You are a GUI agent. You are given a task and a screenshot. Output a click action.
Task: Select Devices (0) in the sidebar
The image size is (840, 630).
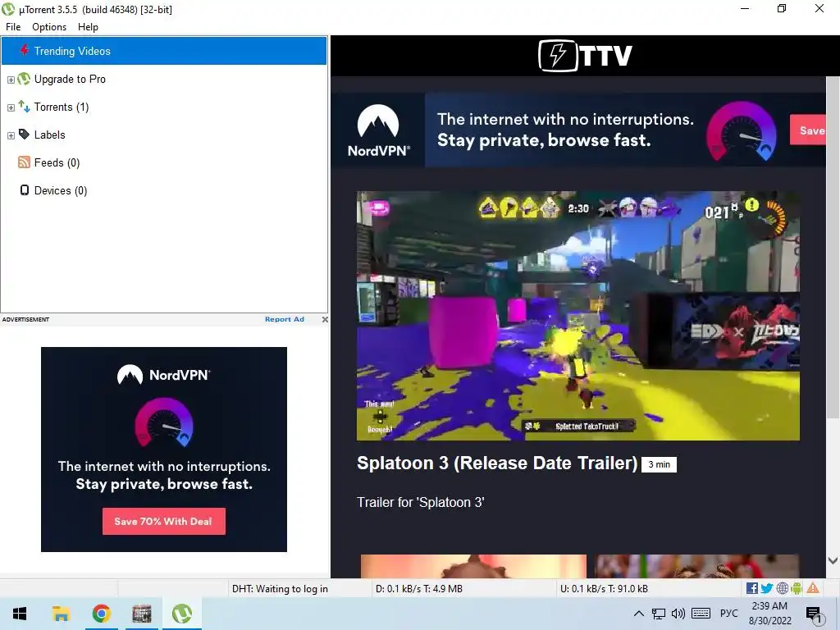coord(61,190)
